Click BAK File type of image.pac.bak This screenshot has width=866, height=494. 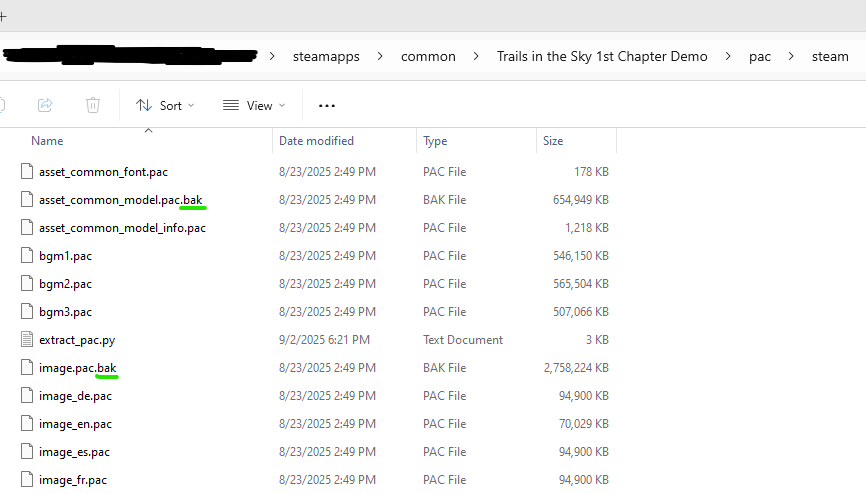pos(445,368)
